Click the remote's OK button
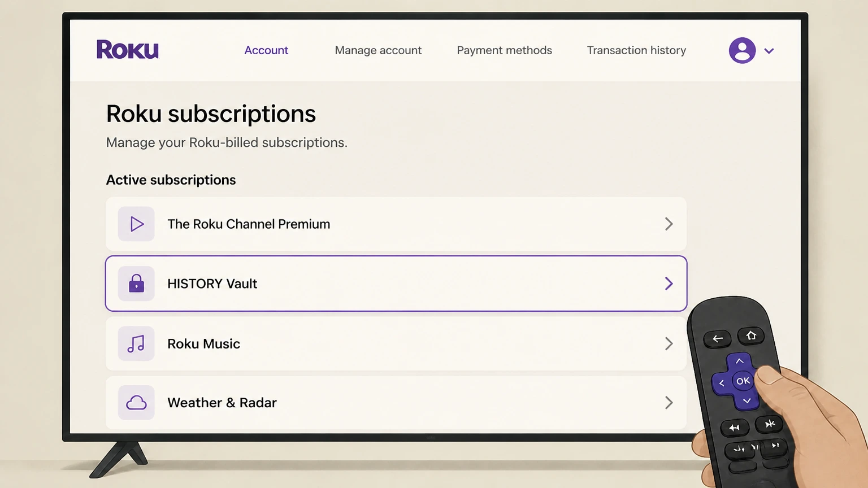Viewport: 868px width, 488px height. (743, 381)
